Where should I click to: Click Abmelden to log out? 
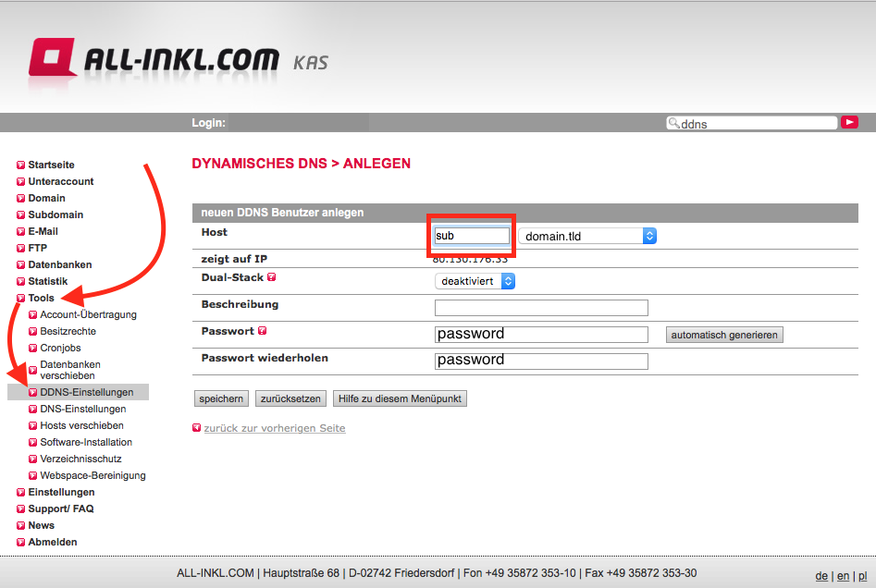[x=53, y=542]
